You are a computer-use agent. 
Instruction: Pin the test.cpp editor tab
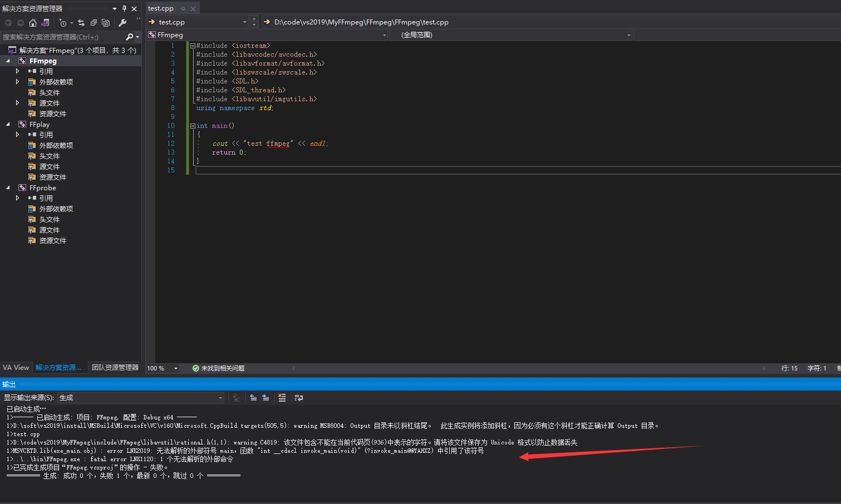(x=183, y=8)
